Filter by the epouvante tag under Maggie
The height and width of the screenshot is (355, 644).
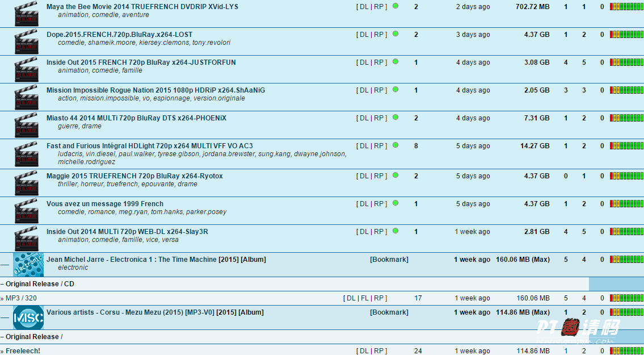pyautogui.click(x=158, y=184)
